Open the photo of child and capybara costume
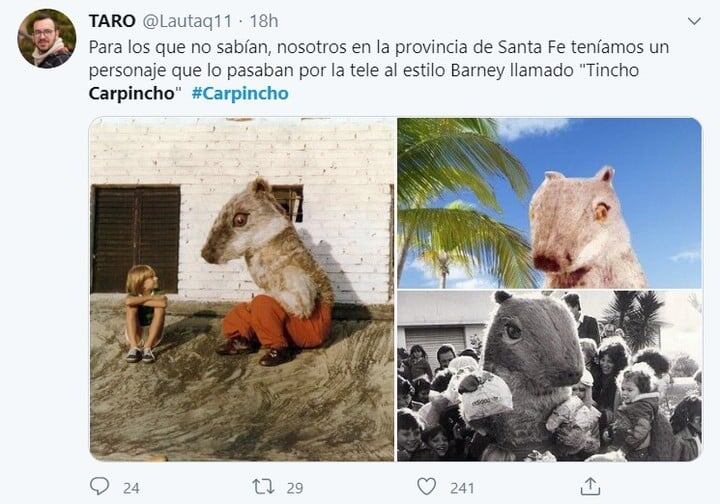Viewport: 720px width, 504px height. pos(242,289)
